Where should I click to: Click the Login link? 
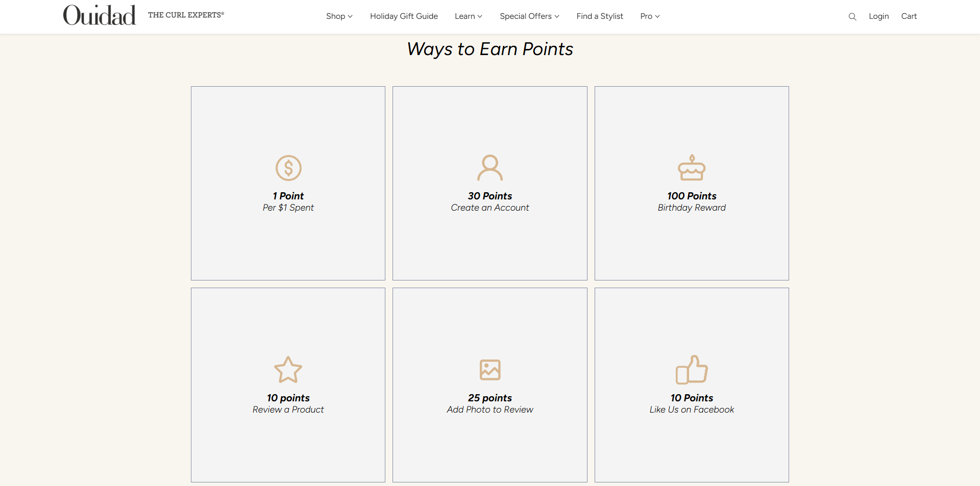[878, 16]
